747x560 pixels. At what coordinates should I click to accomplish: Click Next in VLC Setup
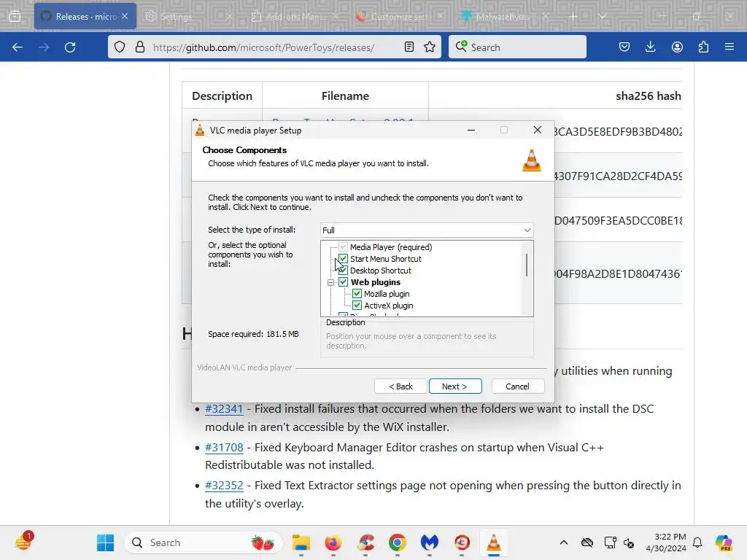coord(455,386)
